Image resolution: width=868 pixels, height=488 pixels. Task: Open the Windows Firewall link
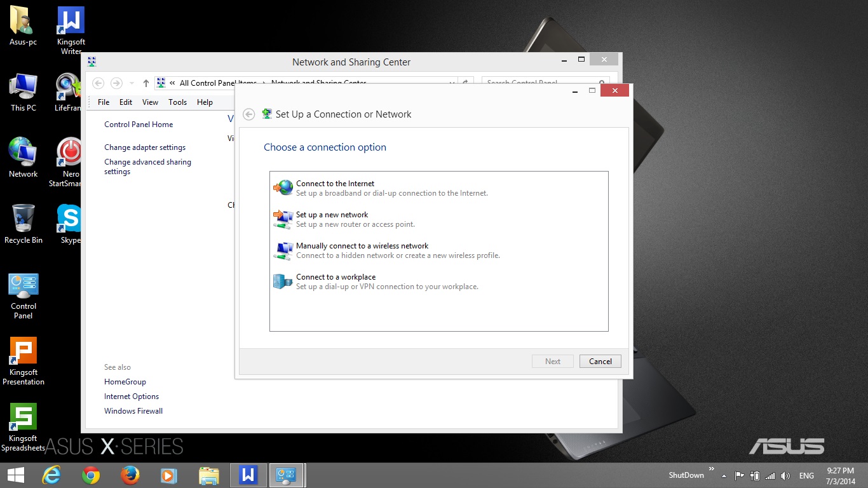coord(133,411)
